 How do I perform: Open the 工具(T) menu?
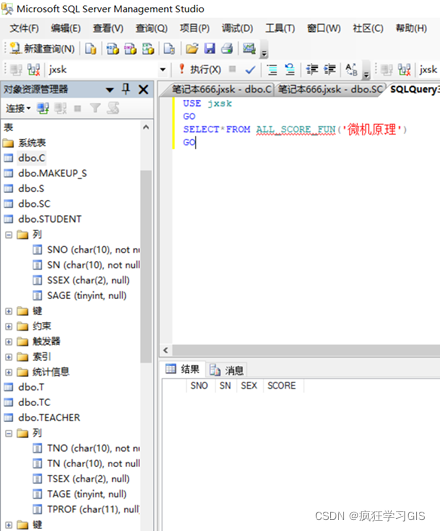pos(280,28)
